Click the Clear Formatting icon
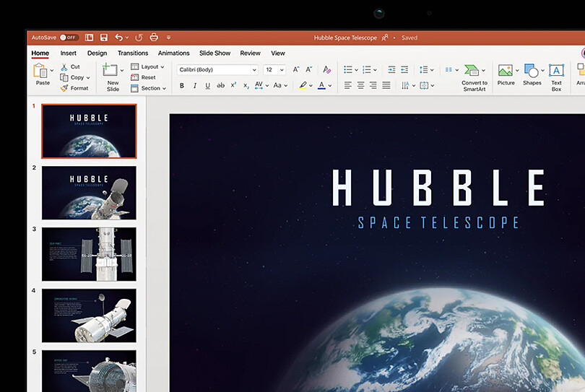The image size is (585, 392). pos(326,70)
